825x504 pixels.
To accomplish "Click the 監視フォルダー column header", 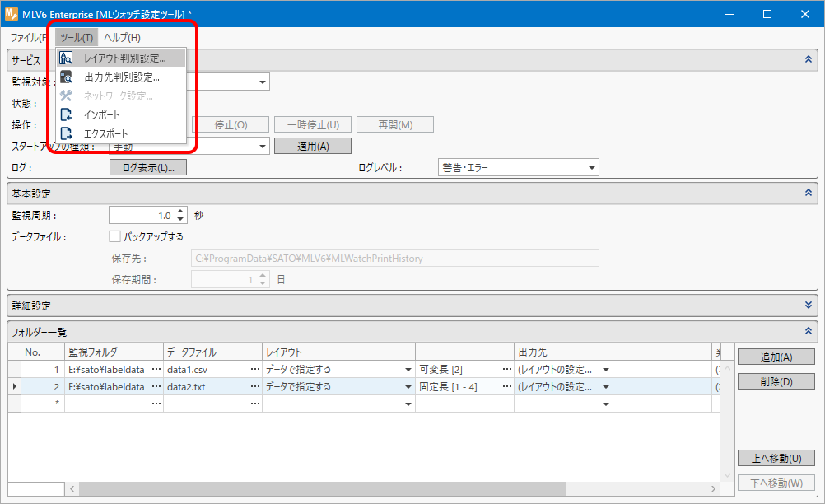I will point(114,352).
